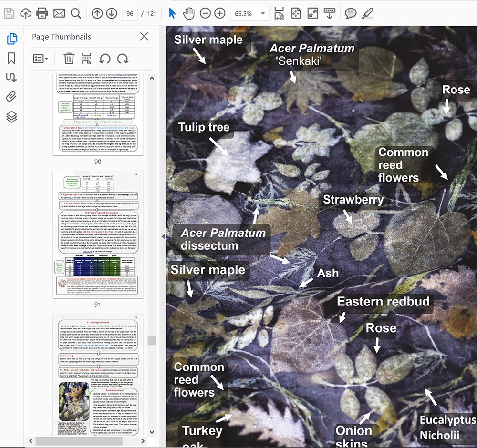Delete selected pages trash icon

click(x=69, y=58)
